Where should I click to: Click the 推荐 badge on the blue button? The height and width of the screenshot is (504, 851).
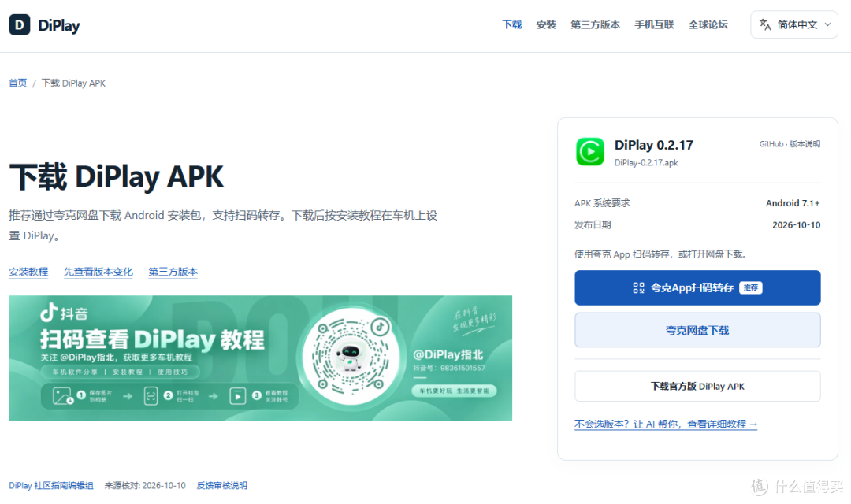click(x=751, y=287)
